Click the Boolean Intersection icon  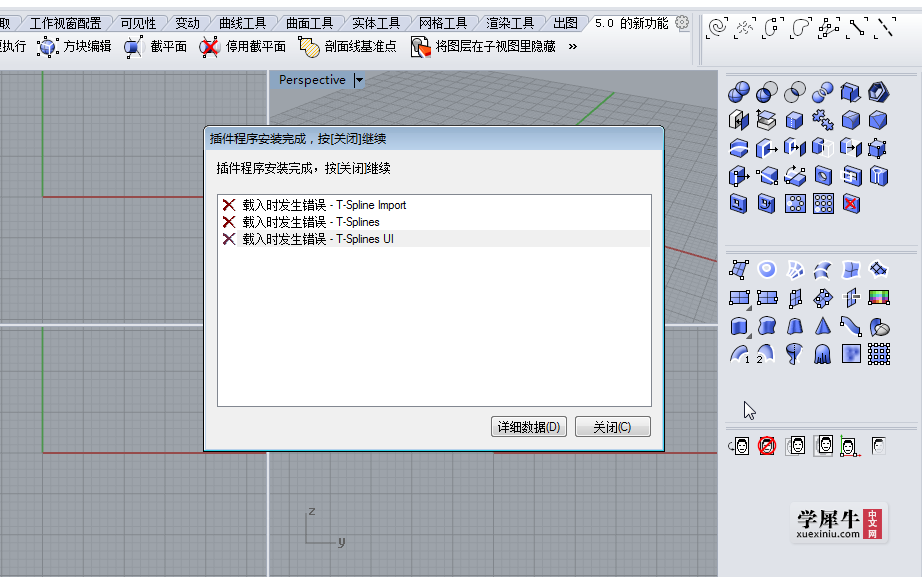[x=794, y=92]
